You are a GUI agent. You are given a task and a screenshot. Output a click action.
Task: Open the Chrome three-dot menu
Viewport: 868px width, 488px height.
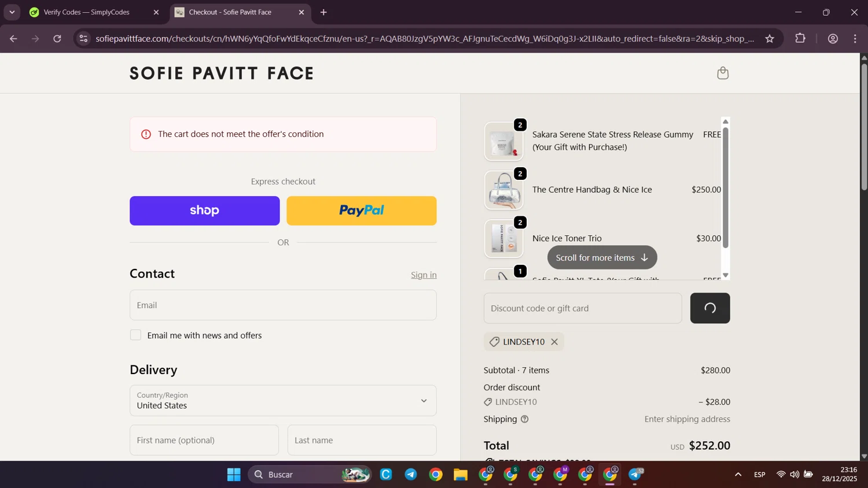click(x=855, y=39)
